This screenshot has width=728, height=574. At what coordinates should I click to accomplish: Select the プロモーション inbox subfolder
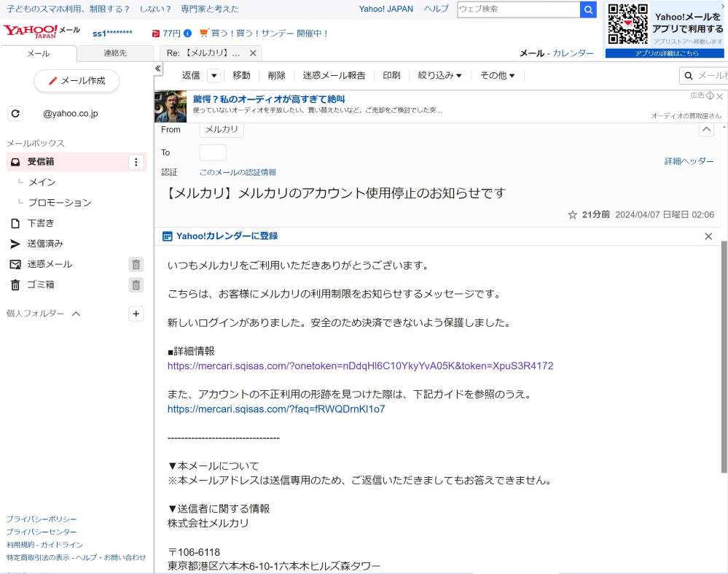60,203
